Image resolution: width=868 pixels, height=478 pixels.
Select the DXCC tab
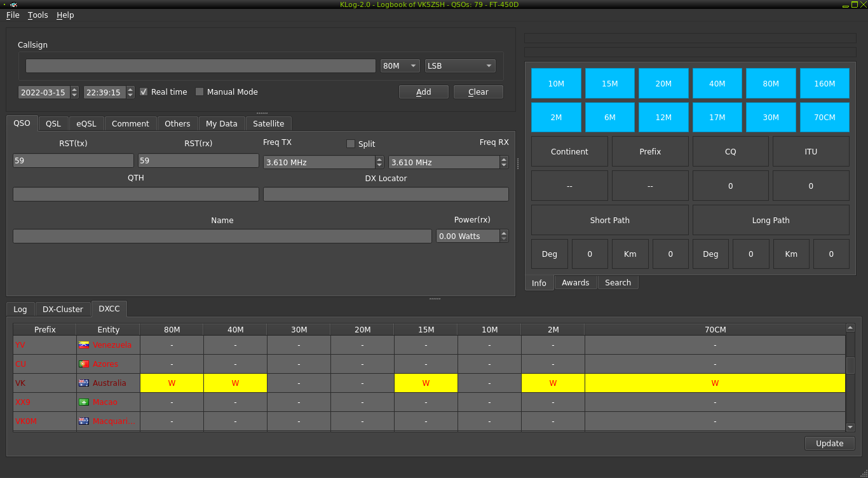[x=109, y=308]
